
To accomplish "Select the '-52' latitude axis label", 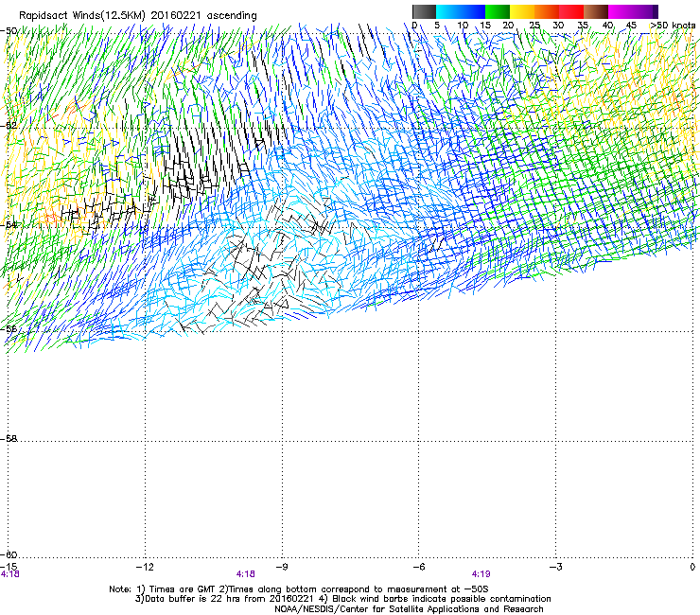I will [x=9, y=126].
